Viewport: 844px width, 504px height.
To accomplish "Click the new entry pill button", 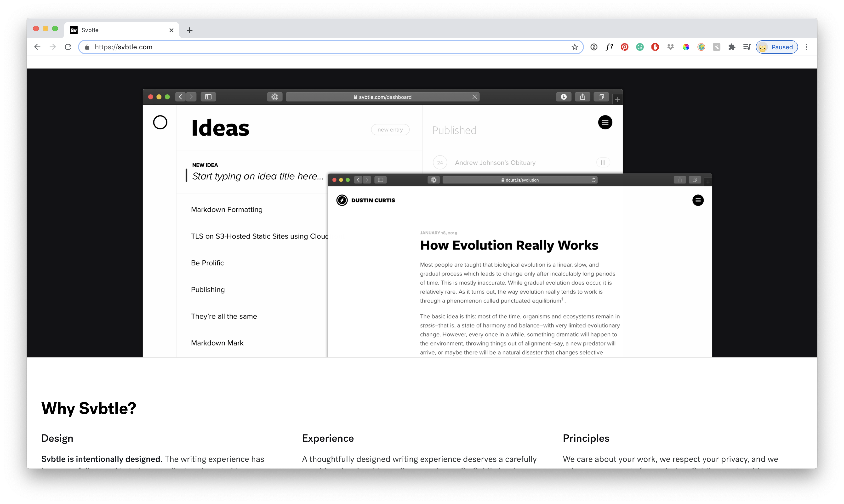I will point(390,130).
